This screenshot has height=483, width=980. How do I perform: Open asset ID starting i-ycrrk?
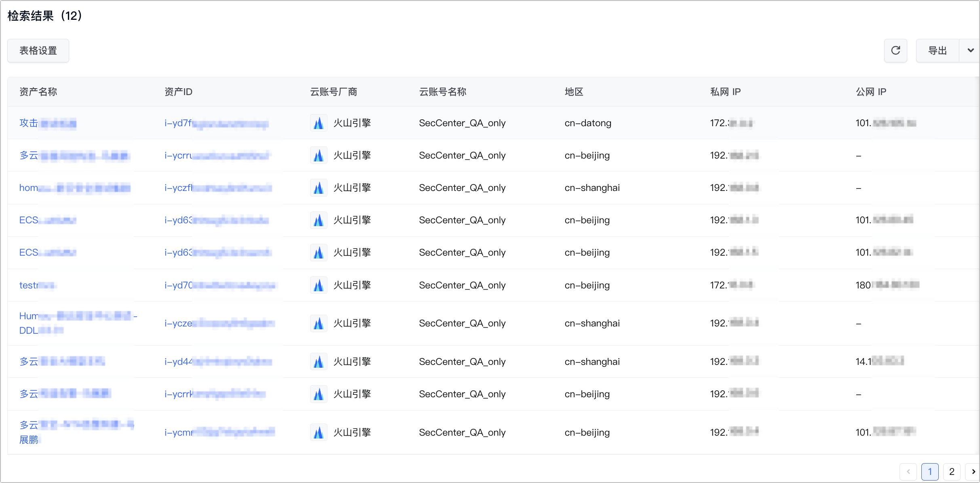(x=215, y=394)
